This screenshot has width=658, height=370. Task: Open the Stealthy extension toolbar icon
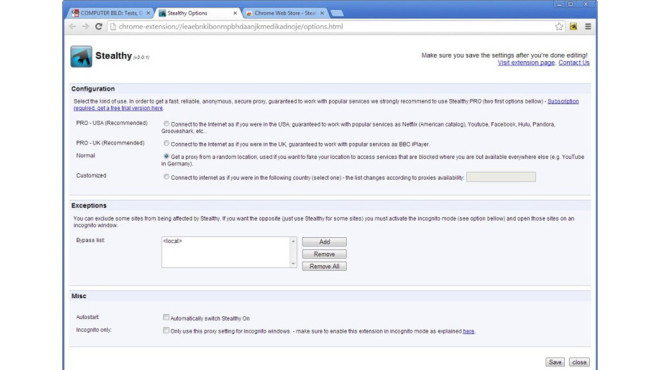pos(573,26)
